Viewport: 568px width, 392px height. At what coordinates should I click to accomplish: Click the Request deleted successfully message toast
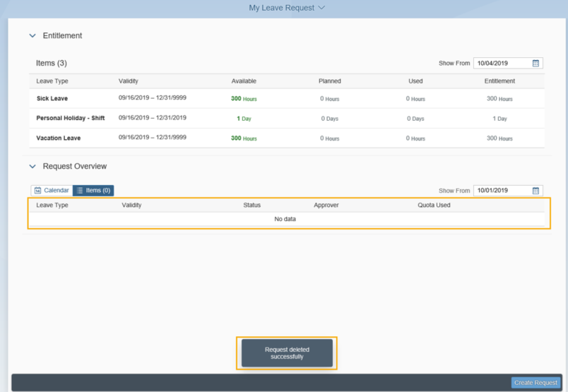point(287,353)
